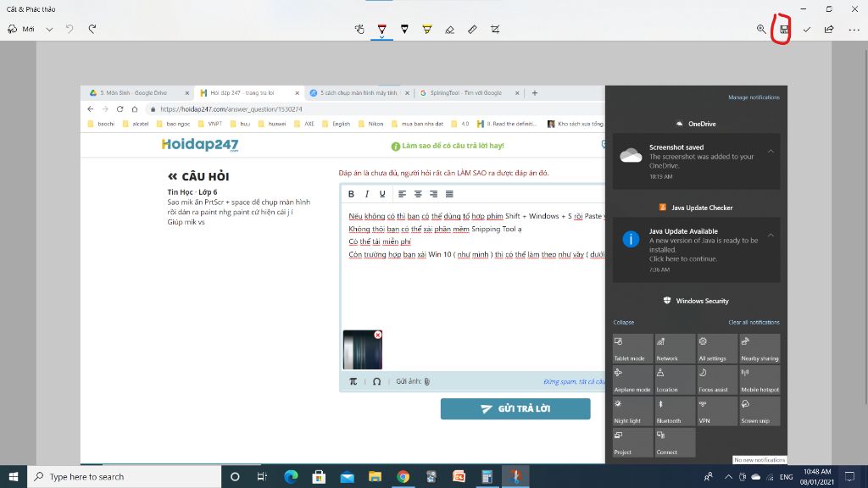Screen dimensions: 868x488
Task: Click the Screen snip quick action tile
Action: [759, 411]
